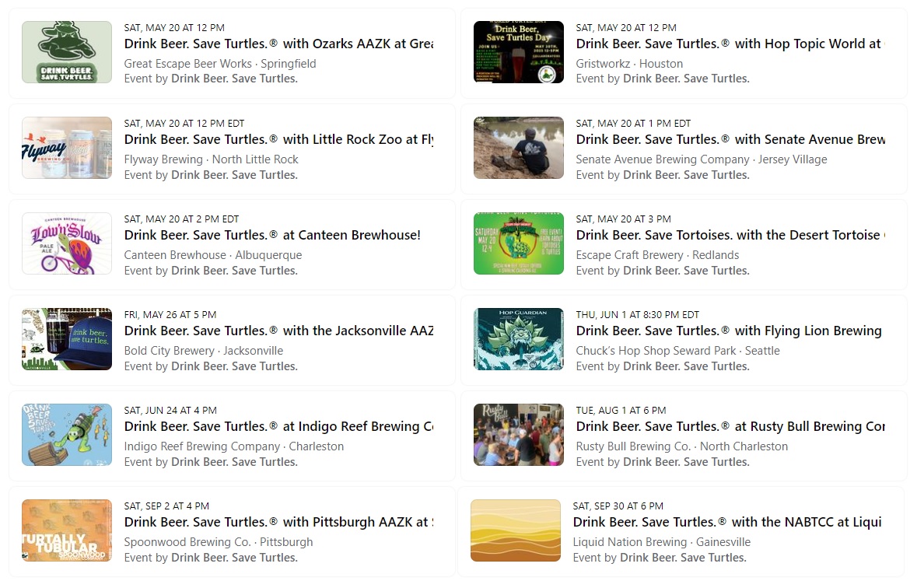This screenshot has height=588, width=917.
Task: Click the 'SAT, MAY 20 AT 12 PM EDT' date
Action: coord(184,124)
